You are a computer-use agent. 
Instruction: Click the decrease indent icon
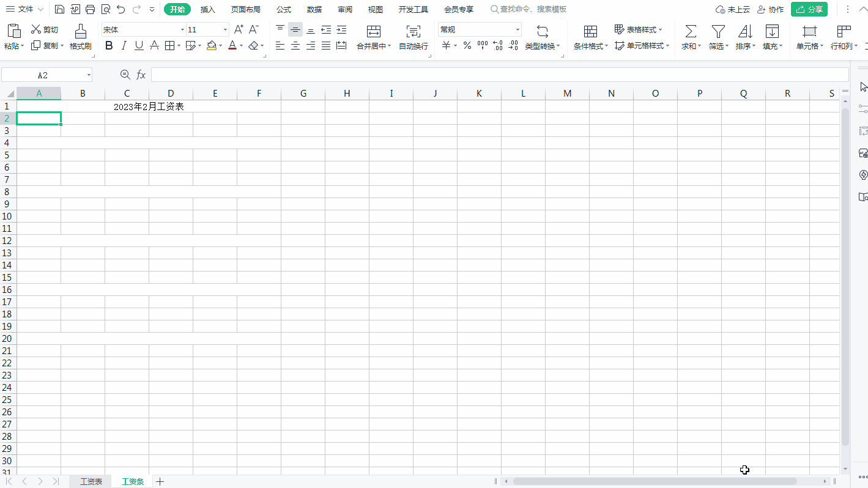point(326,29)
